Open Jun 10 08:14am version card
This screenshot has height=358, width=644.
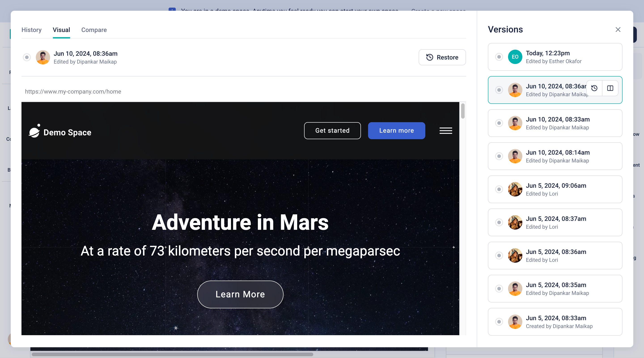(x=557, y=156)
